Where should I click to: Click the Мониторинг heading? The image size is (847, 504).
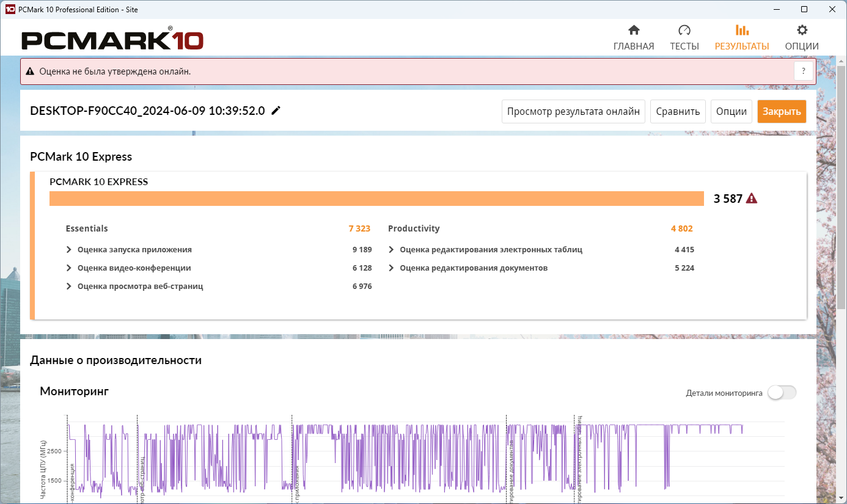[74, 391]
